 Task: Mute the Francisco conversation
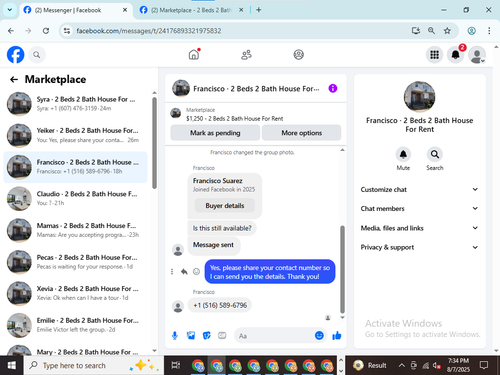[403, 154]
